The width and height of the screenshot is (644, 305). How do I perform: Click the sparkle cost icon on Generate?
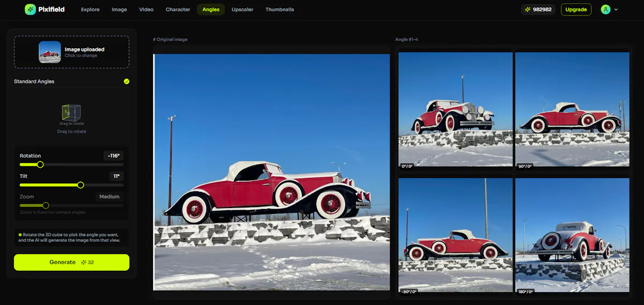point(83,262)
